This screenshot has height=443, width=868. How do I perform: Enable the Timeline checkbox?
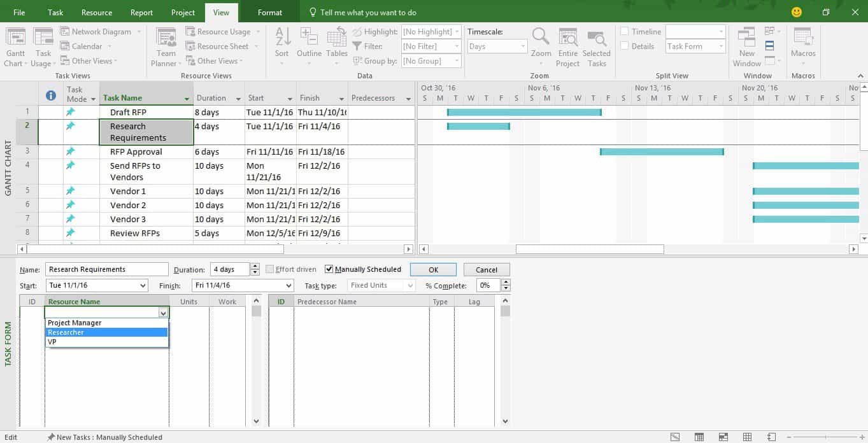click(x=625, y=32)
